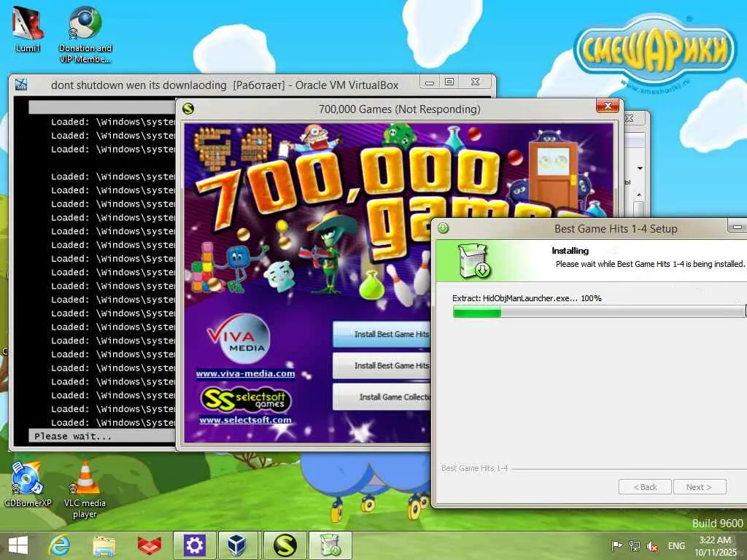Open File Explorer from the taskbar
This screenshot has height=560, width=747.
coord(104,545)
